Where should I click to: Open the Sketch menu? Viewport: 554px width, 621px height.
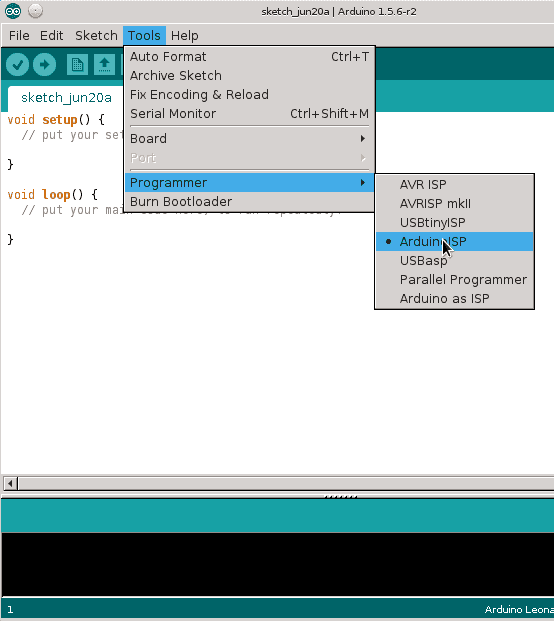96,36
